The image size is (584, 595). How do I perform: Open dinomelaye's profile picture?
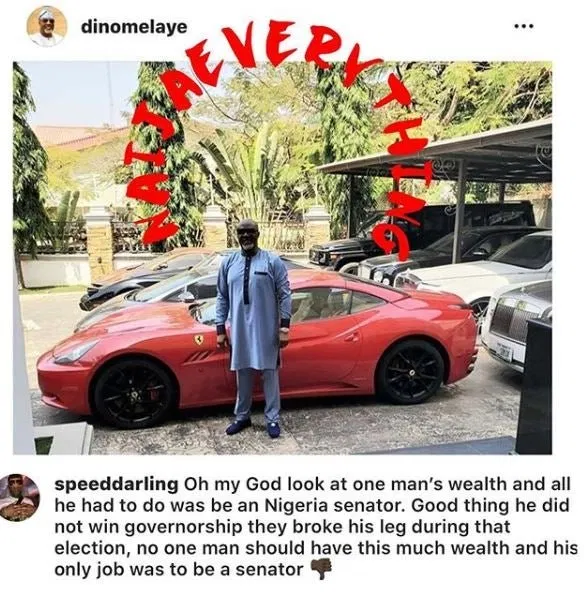pos(47,26)
